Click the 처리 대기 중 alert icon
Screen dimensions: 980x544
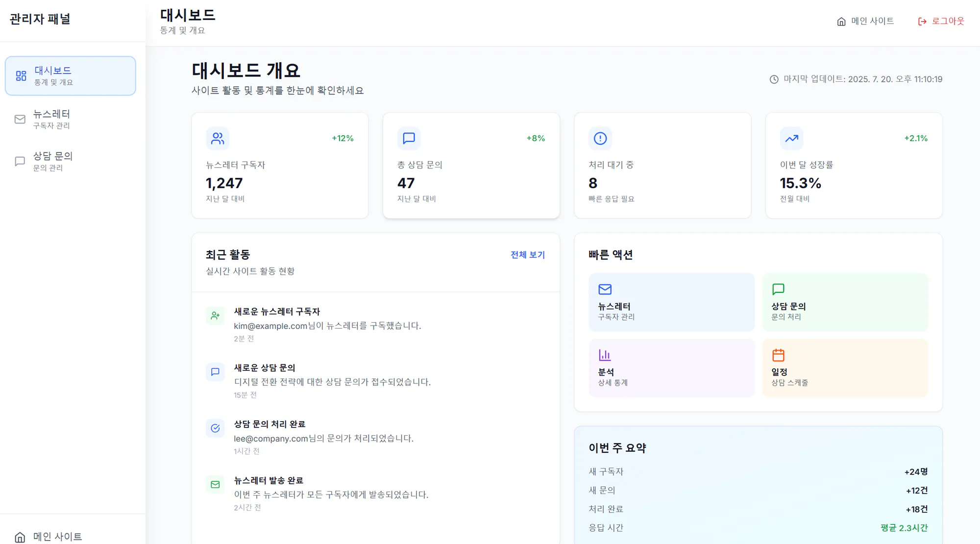pyautogui.click(x=600, y=139)
